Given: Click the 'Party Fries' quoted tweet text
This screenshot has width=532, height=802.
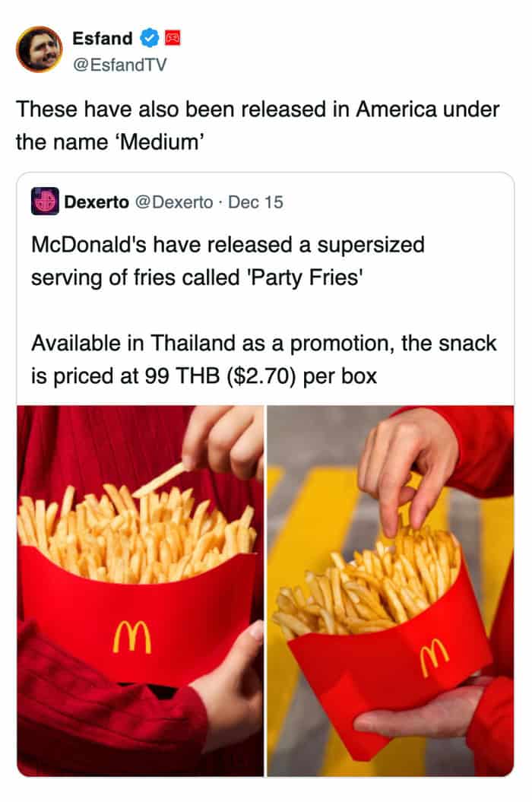Looking at the screenshot, I should [x=228, y=261].
